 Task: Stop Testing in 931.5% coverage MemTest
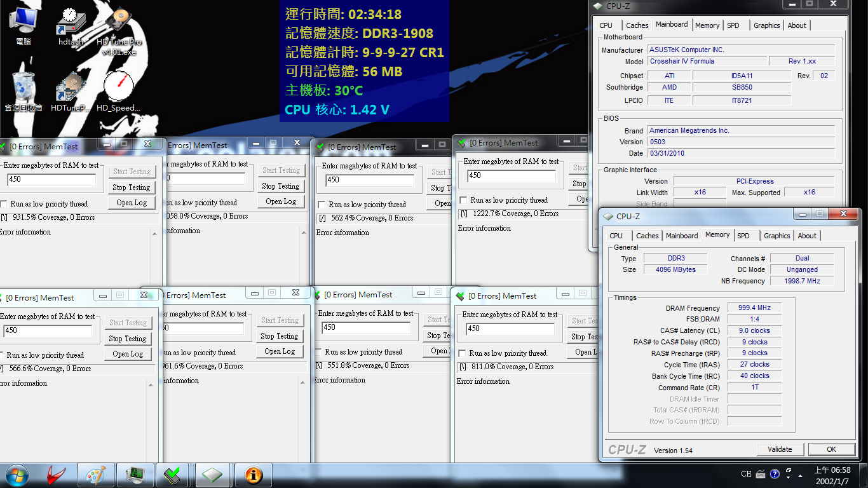pos(132,187)
